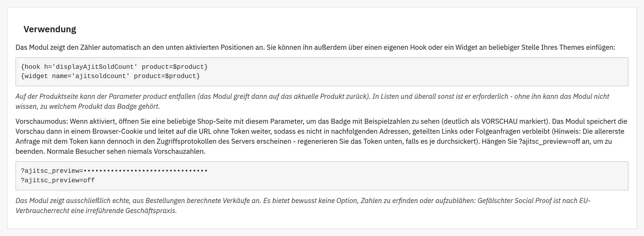Click the ajitsoldcount widget code line

(110, 76)
